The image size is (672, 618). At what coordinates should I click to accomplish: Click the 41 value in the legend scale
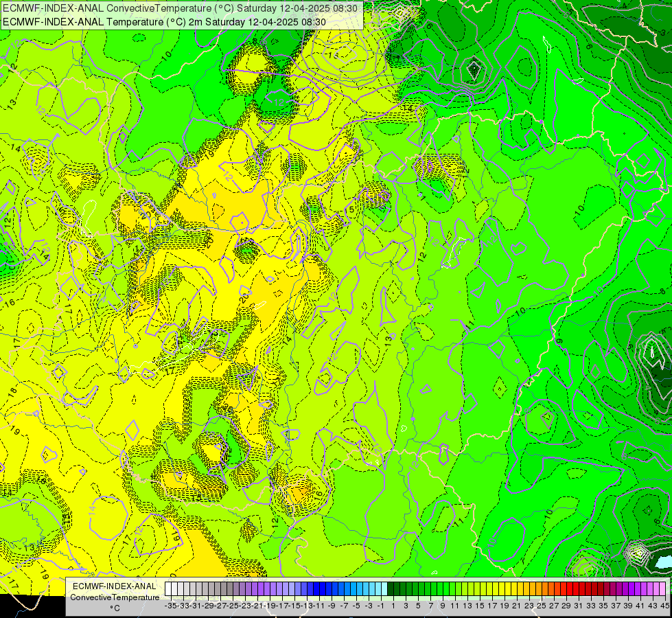coord(640,606)
